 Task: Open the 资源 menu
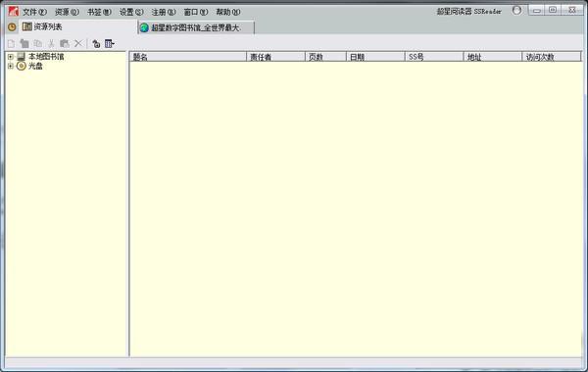coord(67,12)
